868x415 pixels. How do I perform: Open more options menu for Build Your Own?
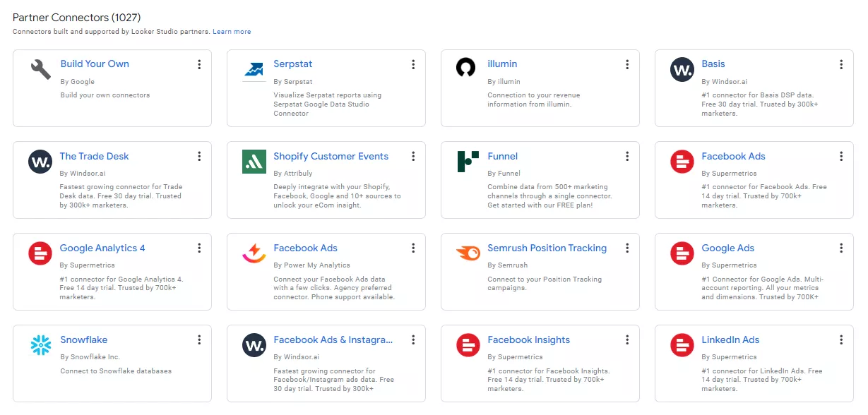[x=199, y=64]
